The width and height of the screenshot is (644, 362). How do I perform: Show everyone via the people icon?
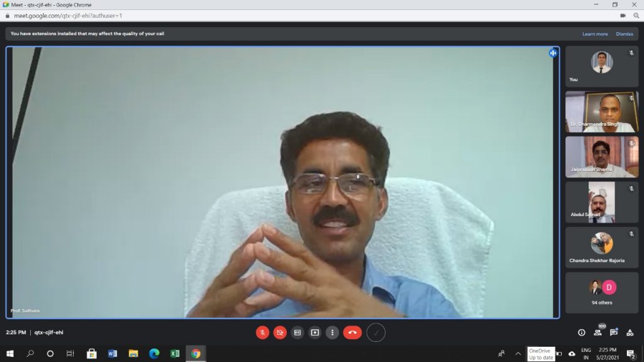pos(597,332)
